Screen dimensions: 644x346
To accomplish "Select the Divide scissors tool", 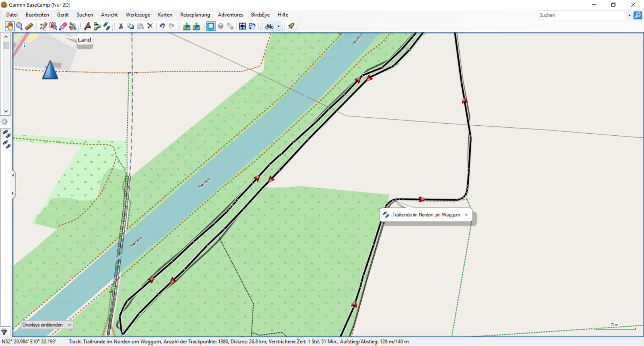I will pyautogui.click(x=72, y=26).
